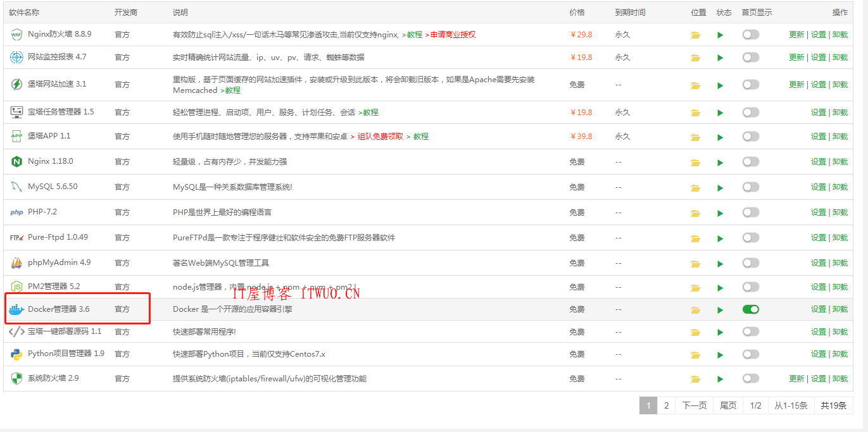
Task: Open folder icon in Nginx 1.18.0 row
Action: point(696,163)
